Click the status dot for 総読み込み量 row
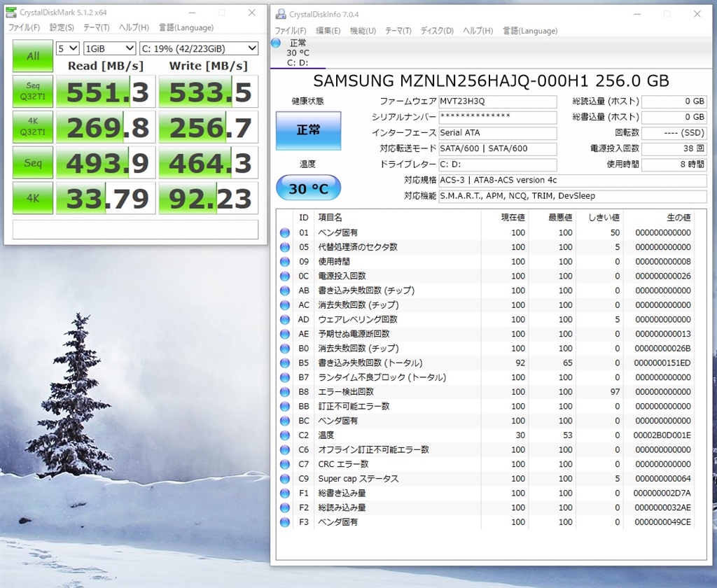 285,508
